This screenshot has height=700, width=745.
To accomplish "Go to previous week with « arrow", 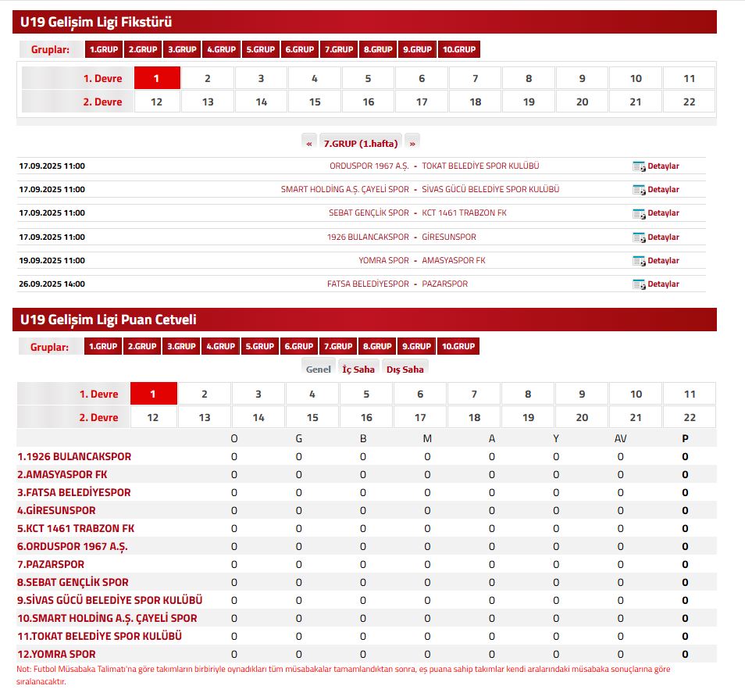I will tap(309, 143).
